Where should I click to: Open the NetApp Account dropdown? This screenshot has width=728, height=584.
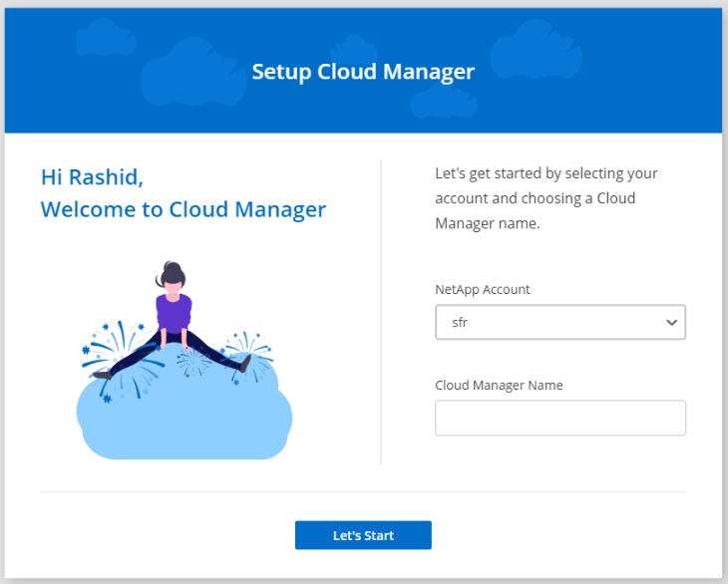pyautogui.click(x=558, y=323)
